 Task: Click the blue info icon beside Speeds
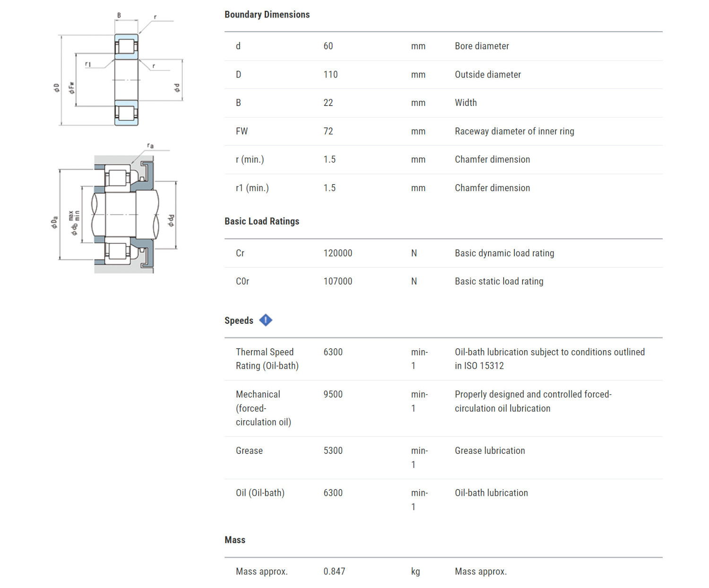(266, 320)
